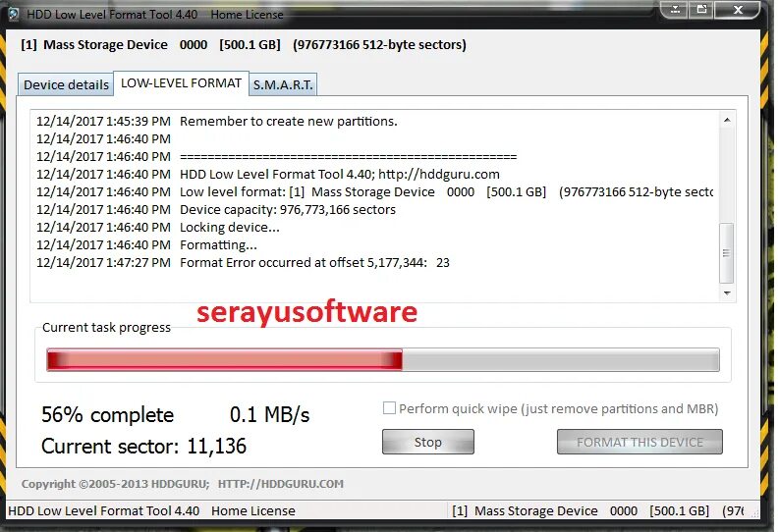Select the Locking device... log line
778x532 pixels.
pos(158,228)
